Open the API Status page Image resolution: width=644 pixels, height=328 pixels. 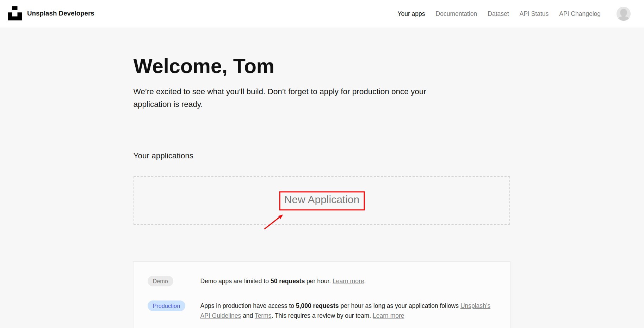[x=534, y=14]
